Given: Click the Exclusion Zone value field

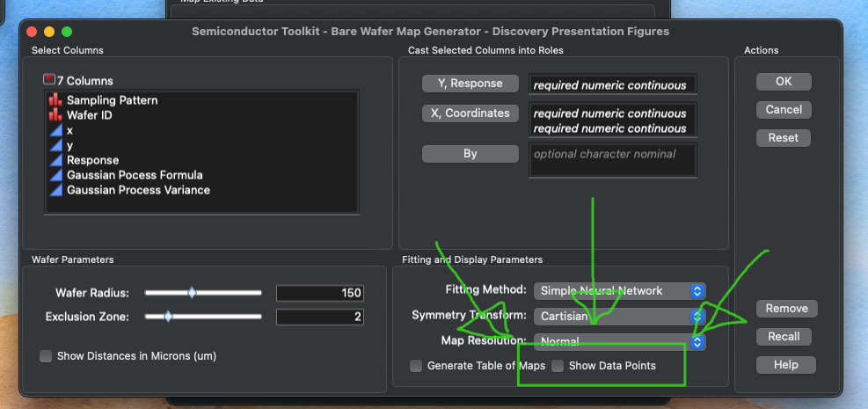Looking at the screenshot, I should (320, 317).
